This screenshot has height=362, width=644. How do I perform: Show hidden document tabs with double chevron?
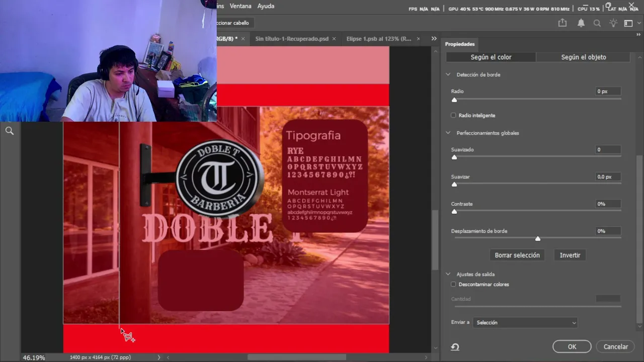click(434, 39)
